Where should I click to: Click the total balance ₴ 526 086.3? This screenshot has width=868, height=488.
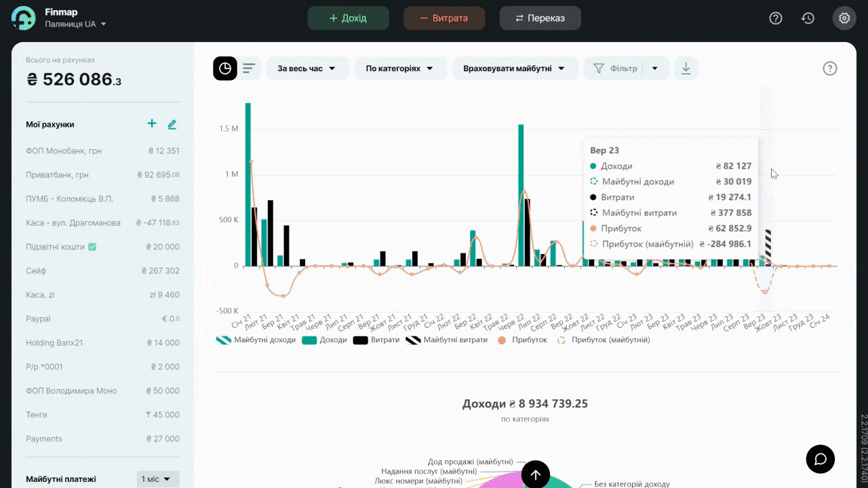click(x=74, y=80)
